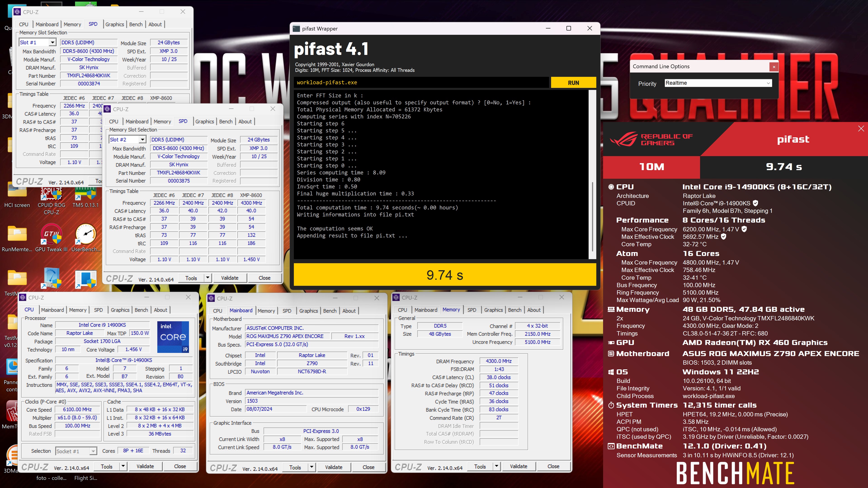868x488 pixels.
Task: Click Close in Mainboard CPU-Z window
Action: 368,467
